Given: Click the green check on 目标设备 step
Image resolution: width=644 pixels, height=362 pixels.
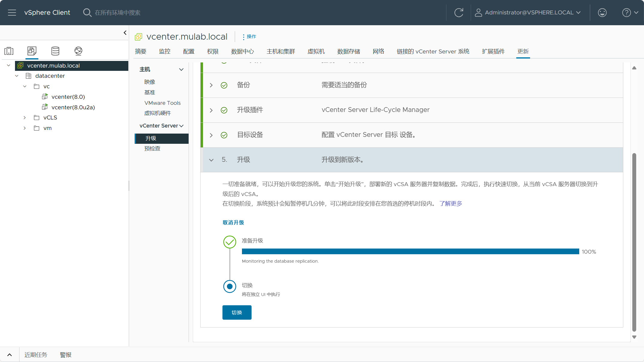Looking at the screenshot, I should click(x=224, y=135).
